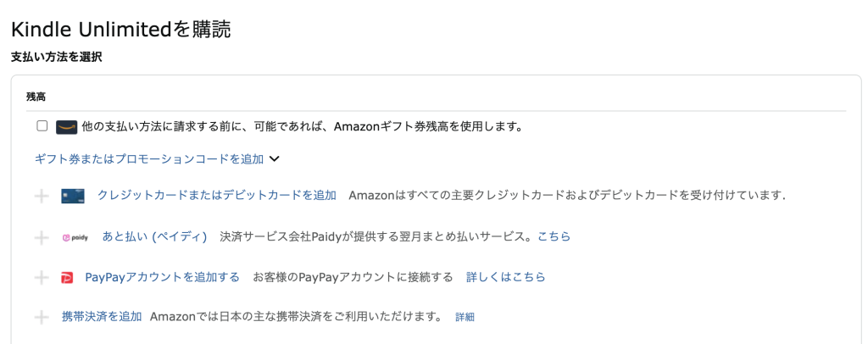Click the Amazon gift card logo icon
The width and height of the screenshot is (868, 344).
pos(67,127)
